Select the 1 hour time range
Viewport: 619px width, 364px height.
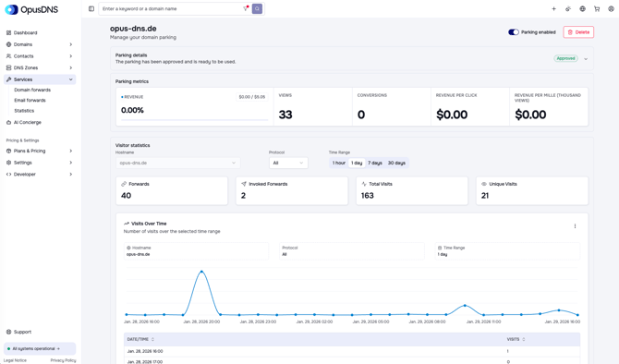pyautogui.click(x=339, y=163)
